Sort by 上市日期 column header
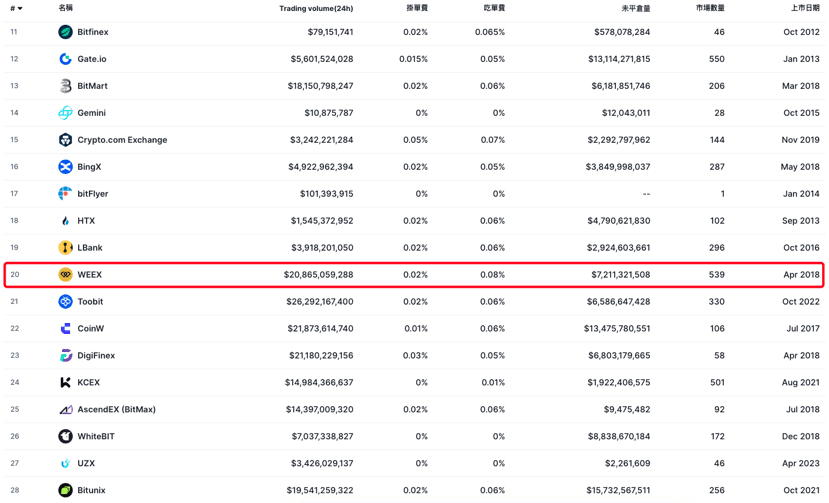 [805, 8]
